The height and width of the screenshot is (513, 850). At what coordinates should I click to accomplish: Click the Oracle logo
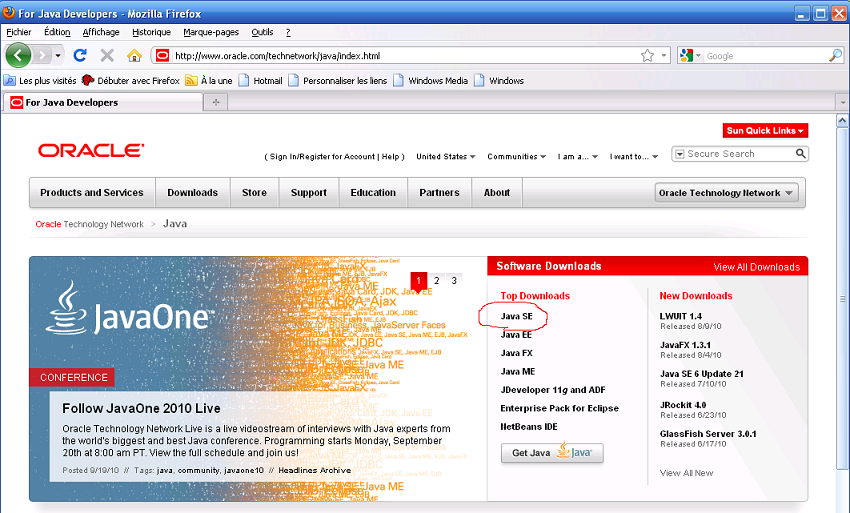tap(91, 150)
